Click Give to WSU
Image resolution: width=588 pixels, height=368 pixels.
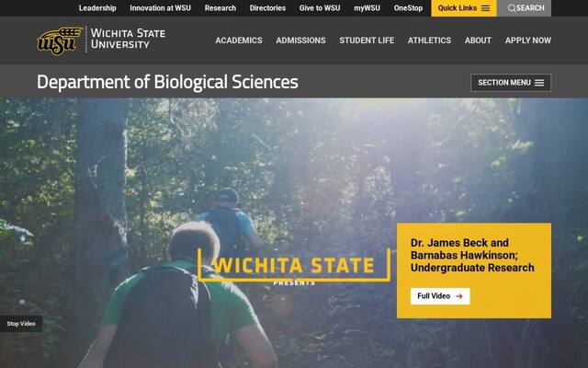point(320,8)
